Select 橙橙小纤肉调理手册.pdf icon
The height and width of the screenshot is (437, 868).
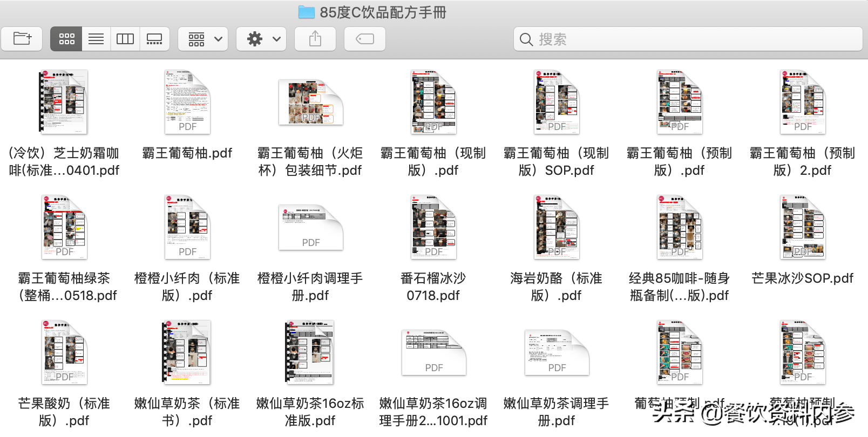(x=310, y=227)
